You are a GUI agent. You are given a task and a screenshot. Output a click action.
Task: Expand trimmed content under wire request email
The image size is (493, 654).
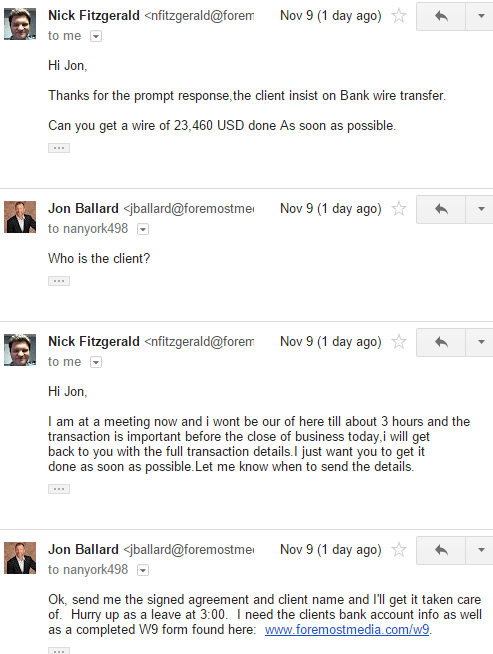[x=59, y=148]
